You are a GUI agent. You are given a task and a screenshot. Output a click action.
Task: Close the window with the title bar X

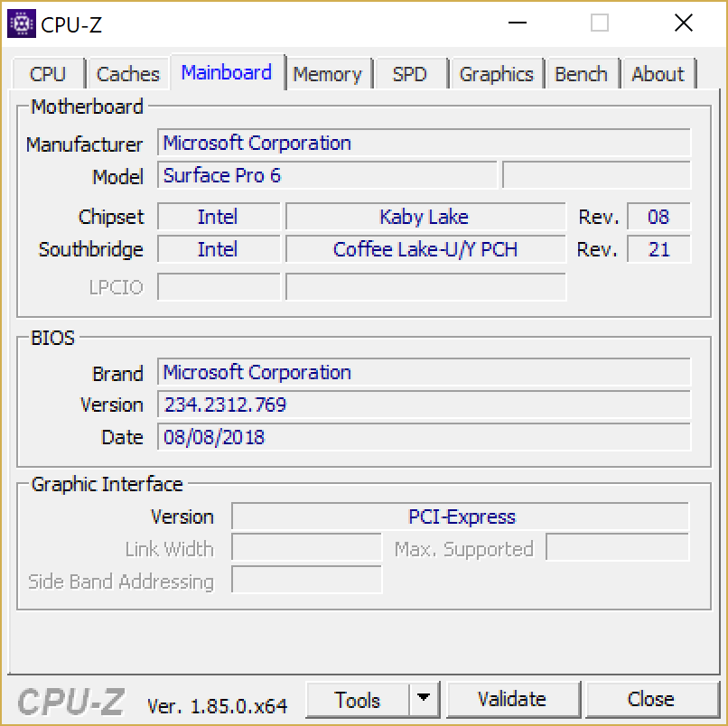(683, 23)
